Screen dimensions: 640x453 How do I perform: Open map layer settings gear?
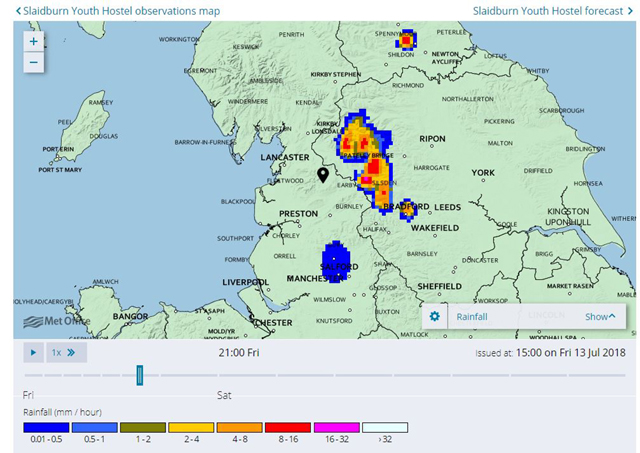click(x=434, y=316)
